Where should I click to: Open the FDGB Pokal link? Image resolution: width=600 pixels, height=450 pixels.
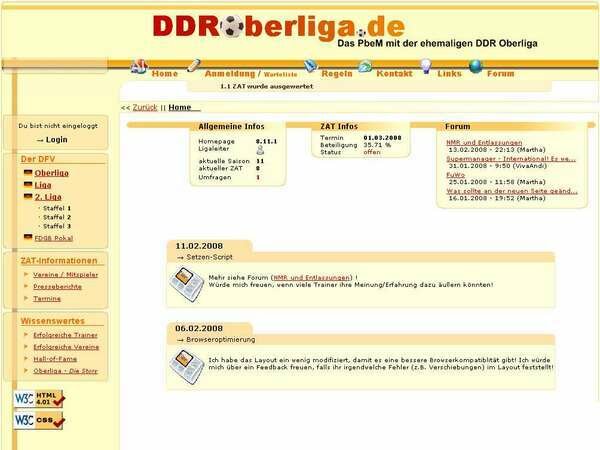[x=54, y=238]
